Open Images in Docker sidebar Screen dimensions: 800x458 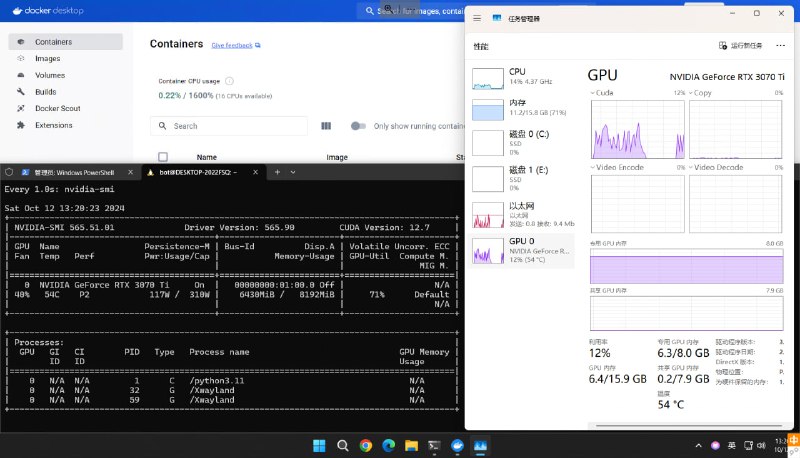[47, 59]
